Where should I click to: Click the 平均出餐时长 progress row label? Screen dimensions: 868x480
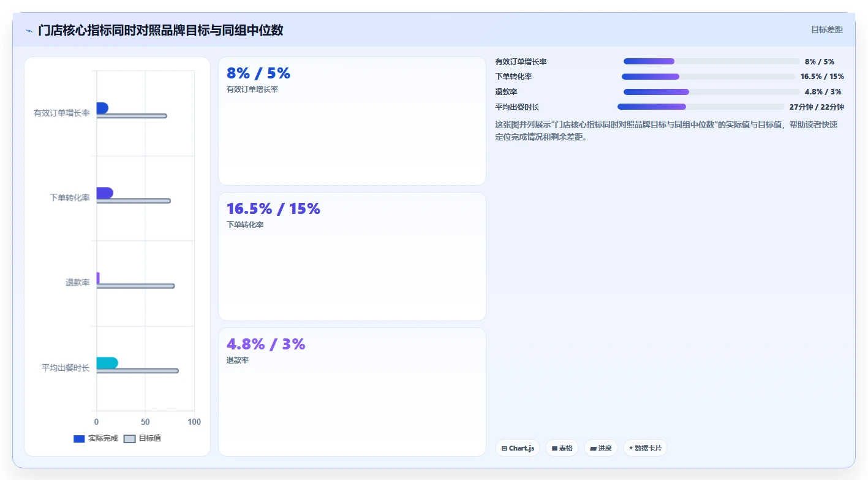518,107
